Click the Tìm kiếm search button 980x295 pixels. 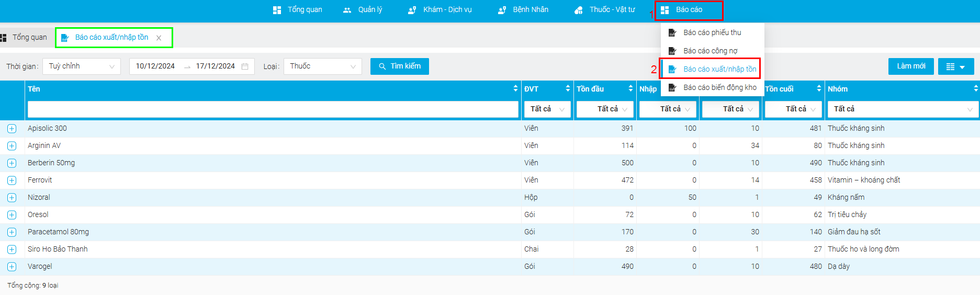[400, 66]
